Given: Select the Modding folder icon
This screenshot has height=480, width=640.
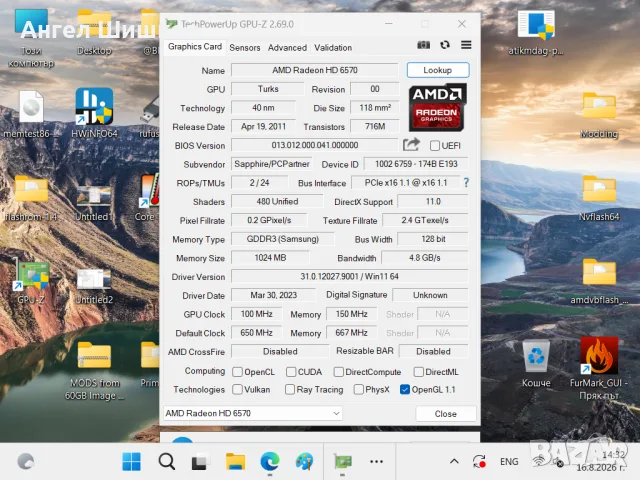Looking at the screenshot, I should (x=599, y=116).
